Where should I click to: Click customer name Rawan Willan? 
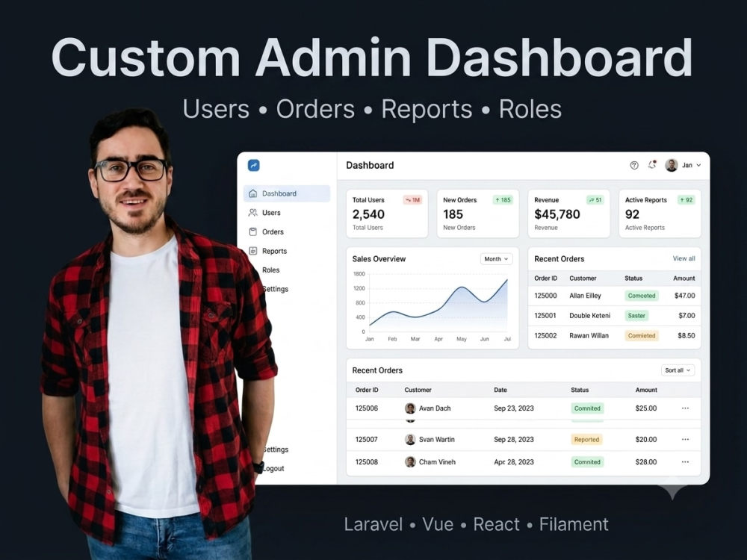(589, 336)
